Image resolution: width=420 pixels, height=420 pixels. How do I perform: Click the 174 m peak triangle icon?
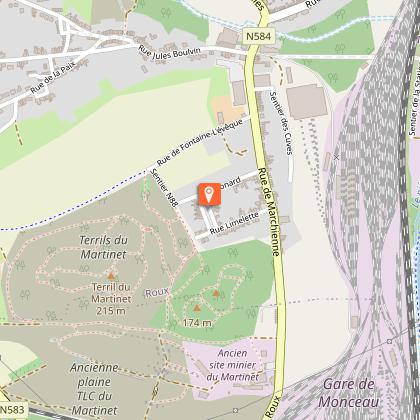coord(197,308)
